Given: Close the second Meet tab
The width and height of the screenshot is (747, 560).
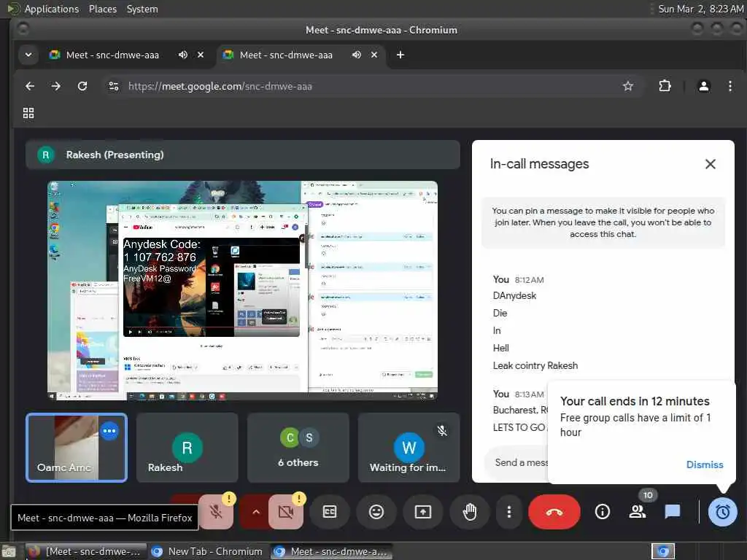Looking at the screenshot, I should coord(374,55).
